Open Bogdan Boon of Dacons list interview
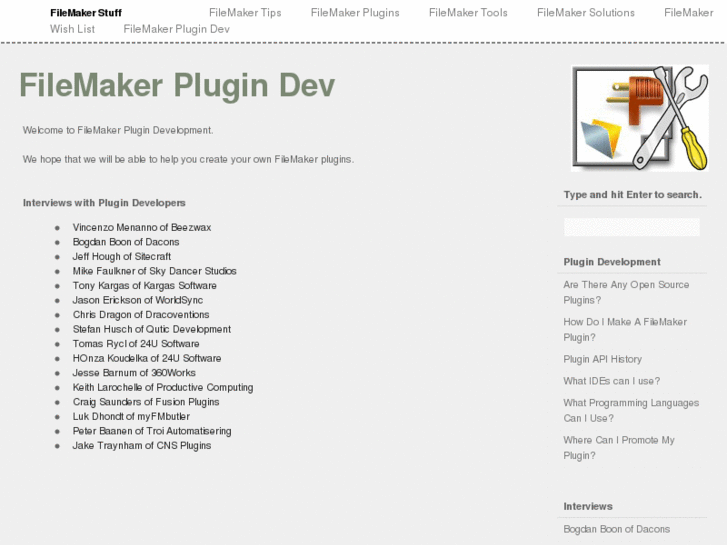Image resolution: width=727 pixels, height=545 pixels. coord(126,242)
